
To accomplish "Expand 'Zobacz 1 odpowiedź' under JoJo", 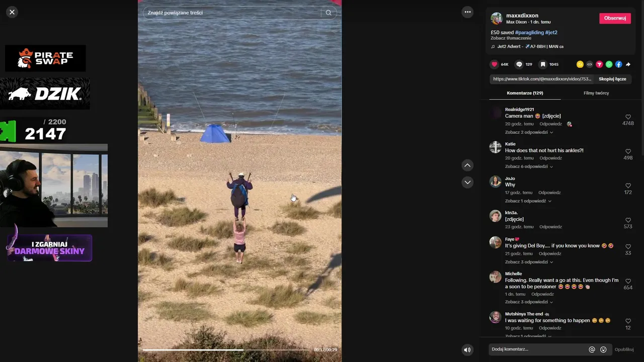I will 528,201.
